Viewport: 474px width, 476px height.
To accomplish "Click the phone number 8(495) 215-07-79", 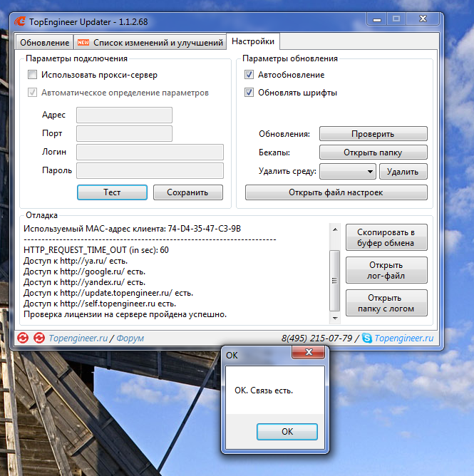I will pyautogui.click(x=316, y=338).
